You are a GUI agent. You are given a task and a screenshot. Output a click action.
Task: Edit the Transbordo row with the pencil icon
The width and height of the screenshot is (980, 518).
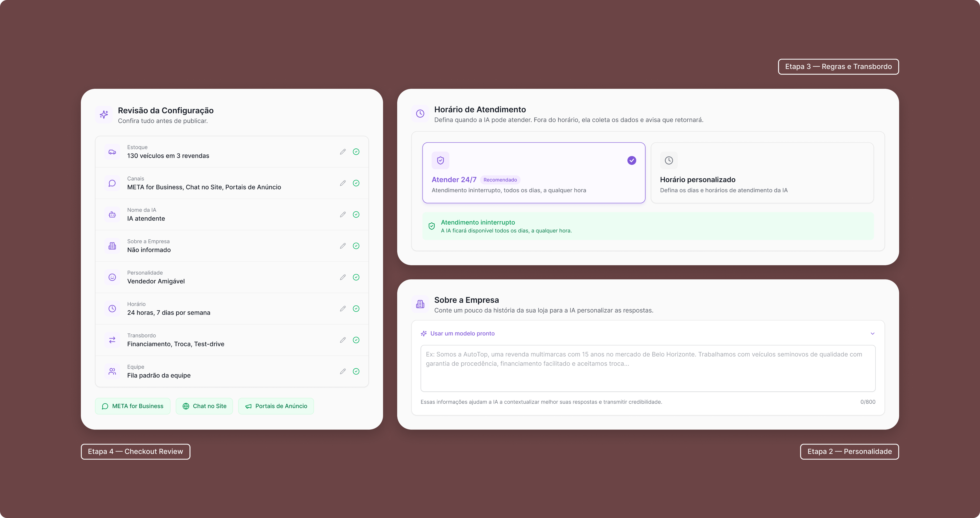click(x=343, y=340)
